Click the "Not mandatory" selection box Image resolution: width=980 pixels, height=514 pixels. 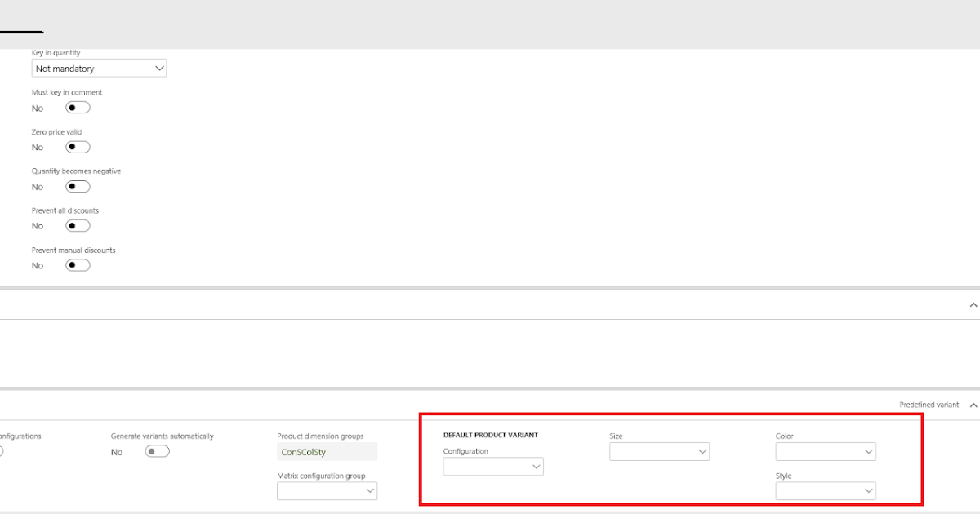tap(90, 68)
